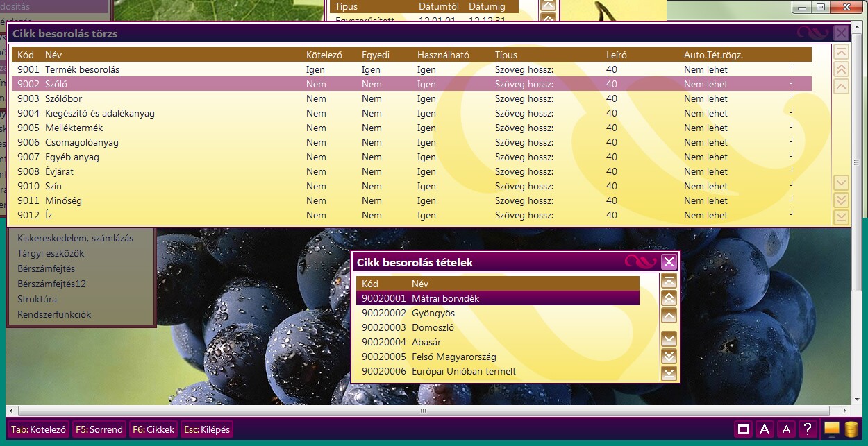Click F6: Cikkek shortcut button

coord(153,429)
